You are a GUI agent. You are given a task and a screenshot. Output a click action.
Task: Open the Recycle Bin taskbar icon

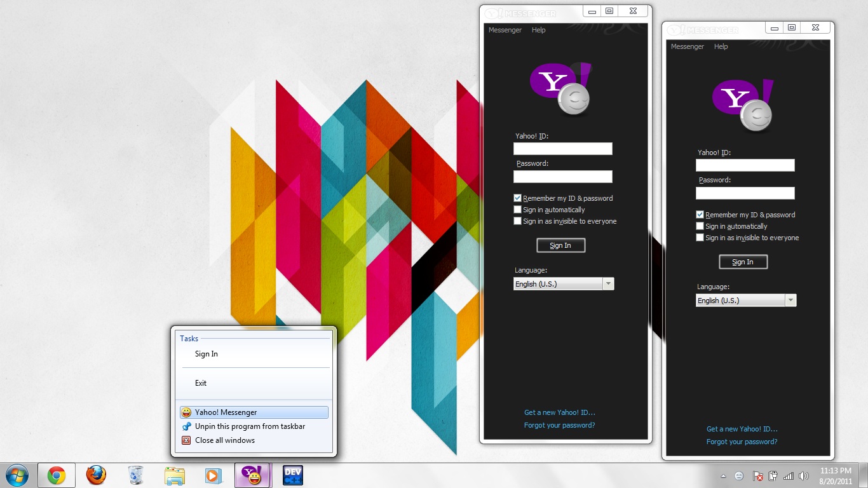[x=135, y=475]
